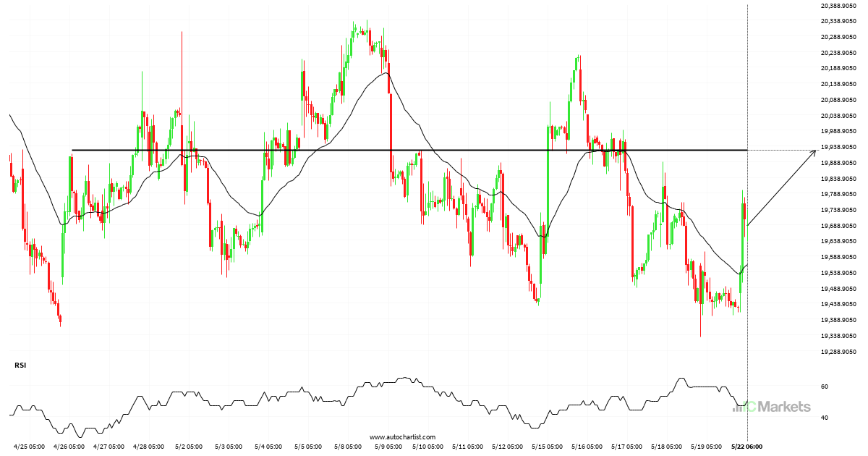
Task: Click price label 19,888.9050
Action: [x=840, y=163]
